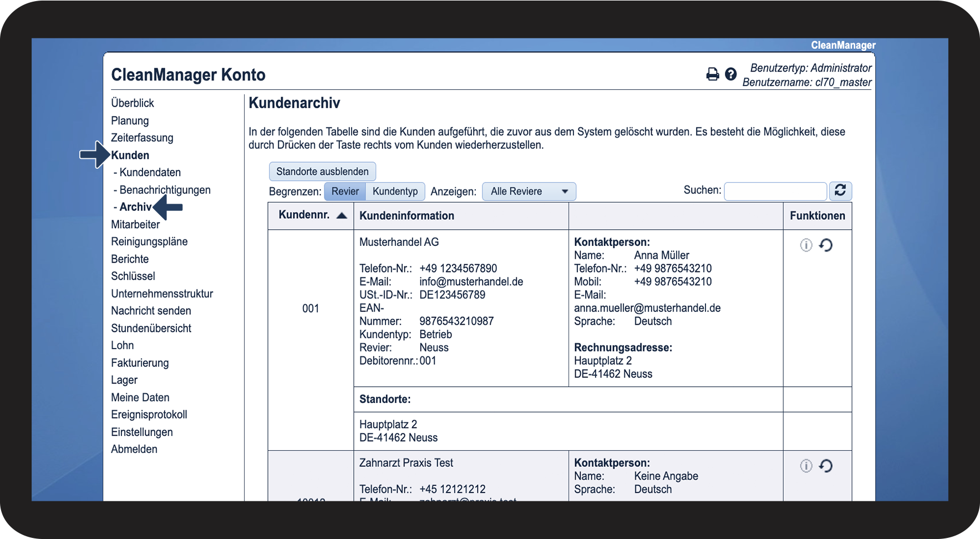Image resolution: width=980 pixels, height=539 pixels.
Task: Open Fakturierung menu item
Action: [140, 363]
